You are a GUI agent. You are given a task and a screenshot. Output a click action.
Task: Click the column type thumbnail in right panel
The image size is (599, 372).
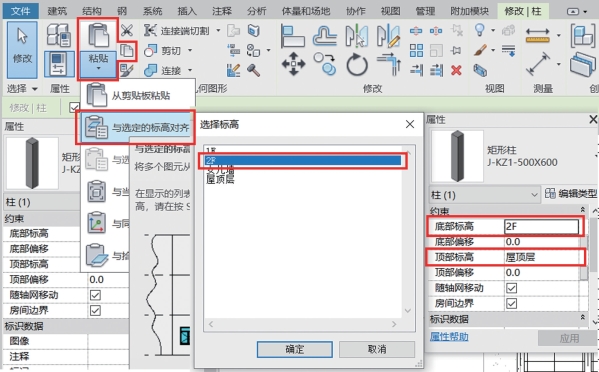457,156
